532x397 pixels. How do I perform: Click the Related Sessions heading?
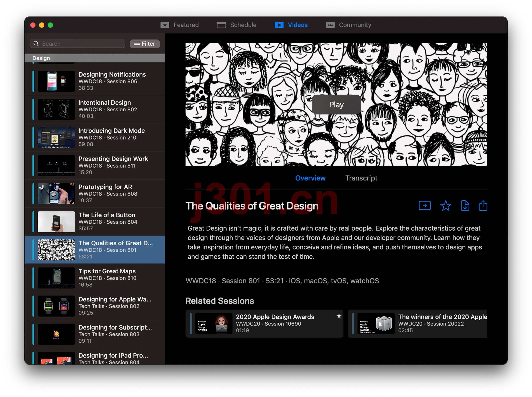[x=220, y=301]
